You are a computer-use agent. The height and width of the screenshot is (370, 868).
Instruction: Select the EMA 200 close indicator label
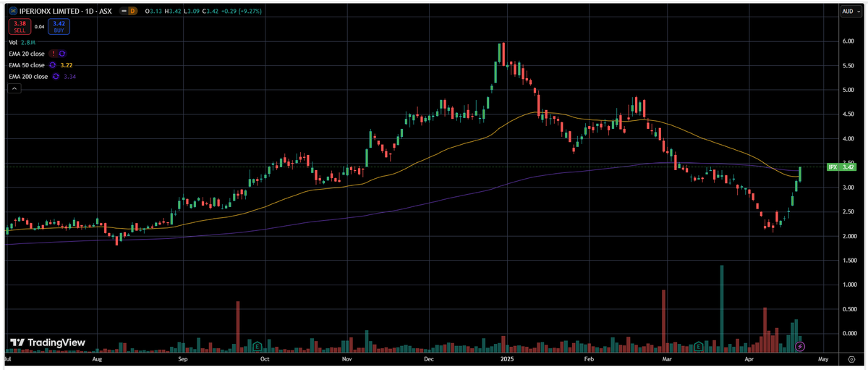[x=28, y=77]
